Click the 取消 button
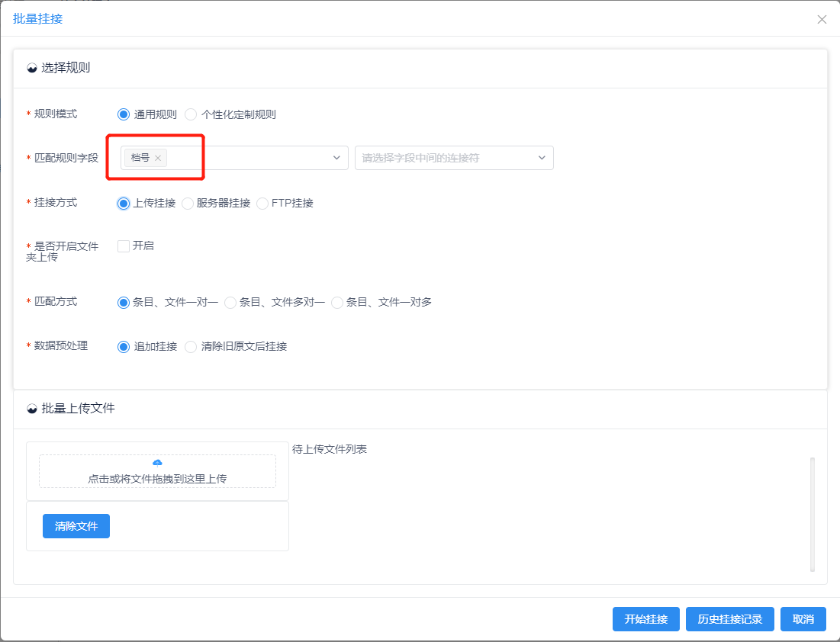840x642 pixels. pos(803,619)
